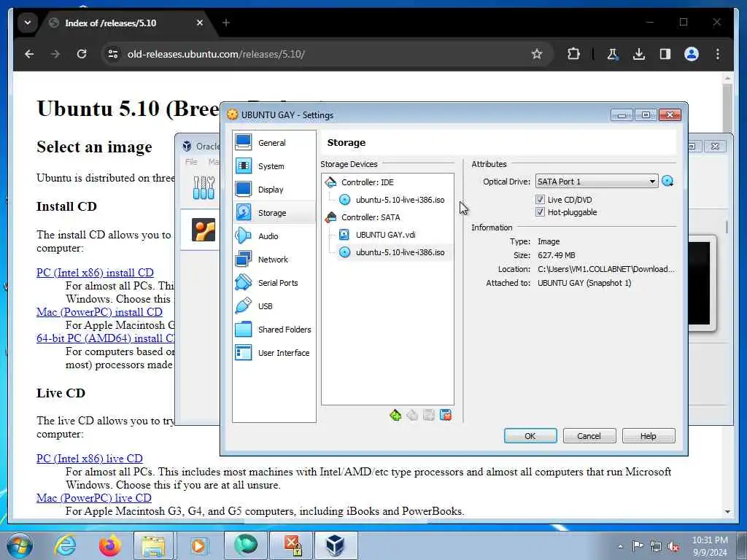Open Audio settings category

click(274, 236)
